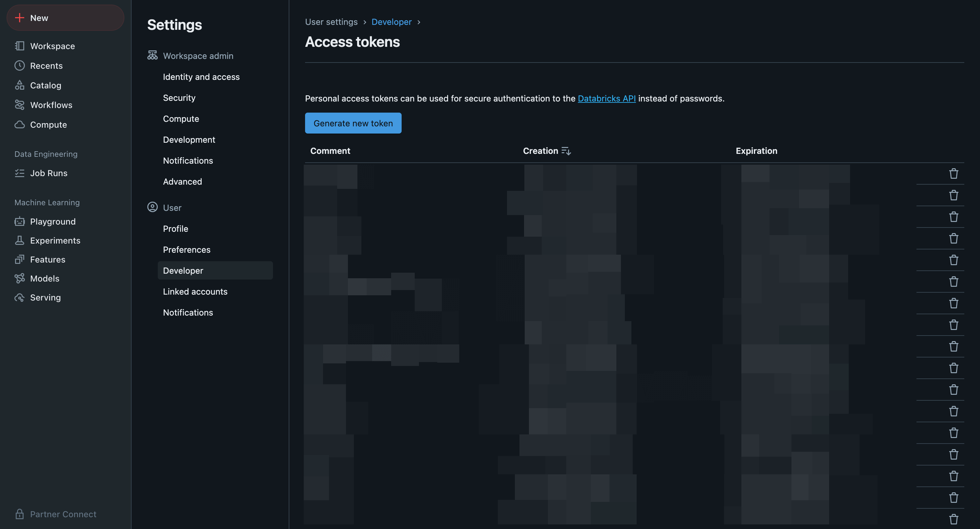This screenshot has height=529, width=980.
Task: Click the Compute cloud icon in sidebar
Action: tap(19, 124)
